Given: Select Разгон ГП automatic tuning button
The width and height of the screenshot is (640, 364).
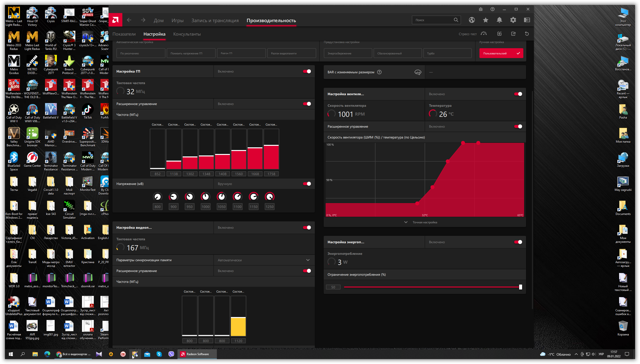Looking at the screenshot, I should click(x=241, y=53).
